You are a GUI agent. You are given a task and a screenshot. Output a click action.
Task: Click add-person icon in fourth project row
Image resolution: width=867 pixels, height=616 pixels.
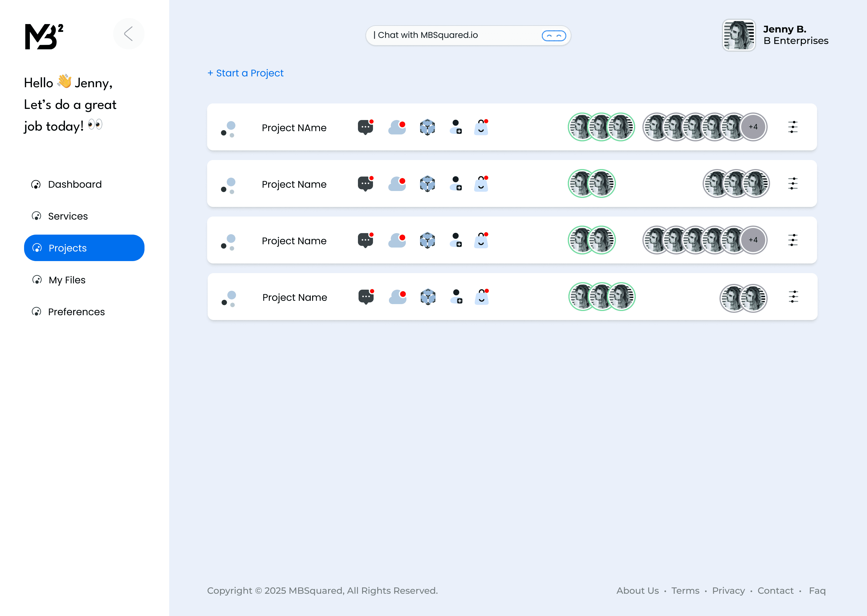pyautogui.click(x=457, y=297)
